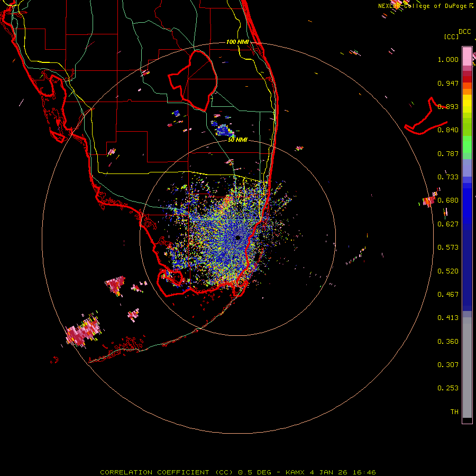Image resolution: width=476 pixels, height=476 pixels.
Task: Click the "DCC" legend title
Action: tap(464, 32)
